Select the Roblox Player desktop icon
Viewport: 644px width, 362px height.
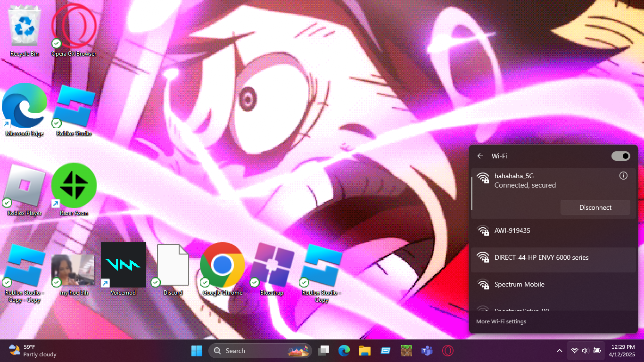25,189
